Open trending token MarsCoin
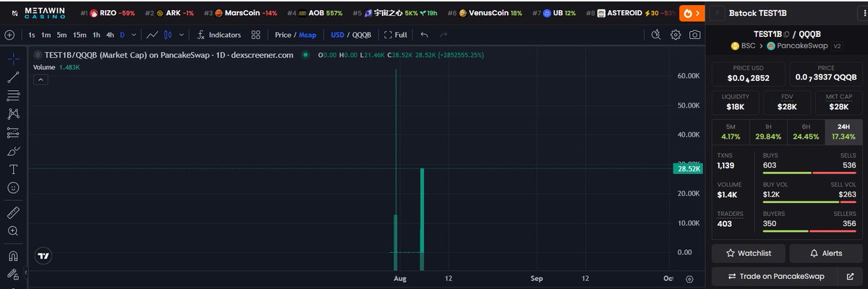This screenshot has height=289, width=868. (240, 13)
